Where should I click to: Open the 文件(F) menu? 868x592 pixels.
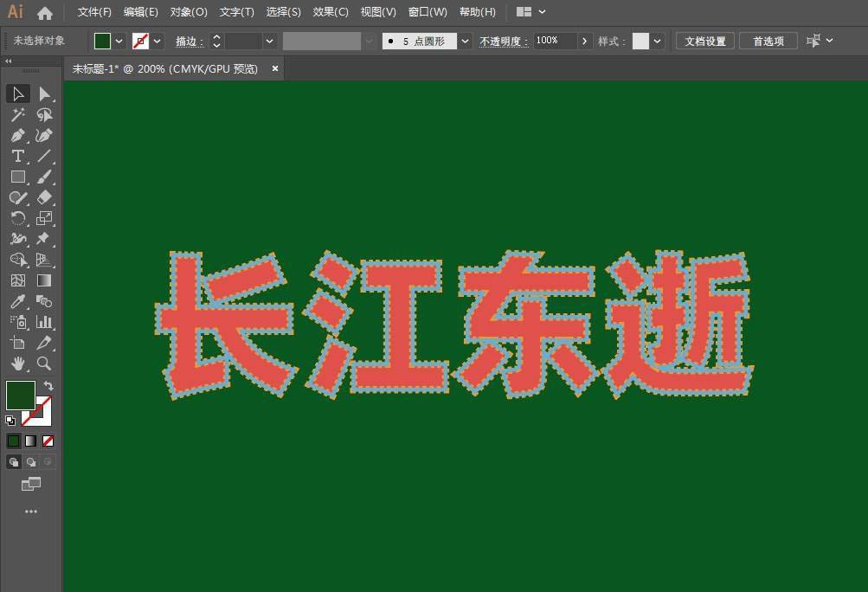[94, 11]
